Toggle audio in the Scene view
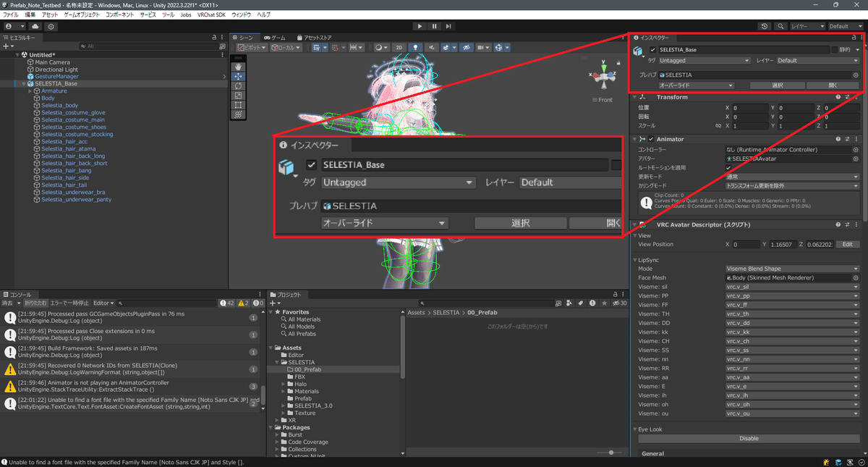This screenshot has height=467, width=868. coord(430,47)
